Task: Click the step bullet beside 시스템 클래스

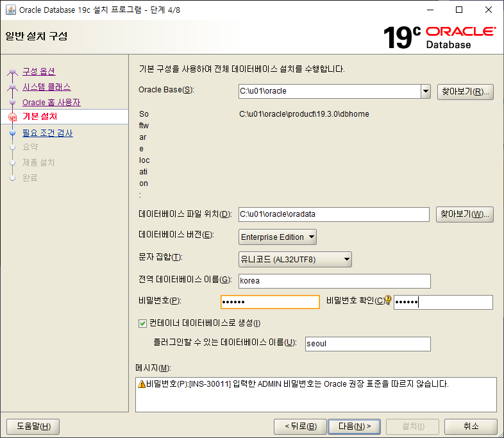Action: click(x=13, y=87)
